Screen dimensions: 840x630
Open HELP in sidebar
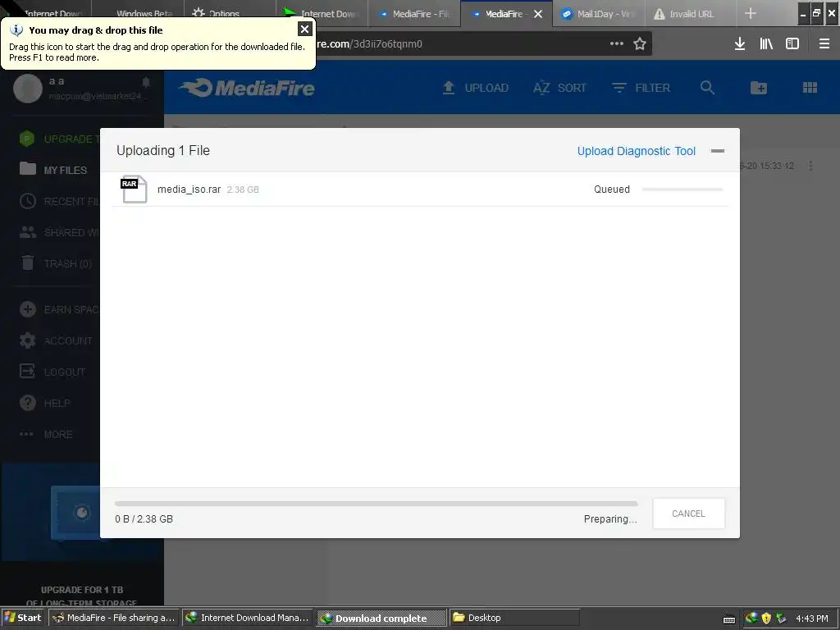(x=45, y=403)
